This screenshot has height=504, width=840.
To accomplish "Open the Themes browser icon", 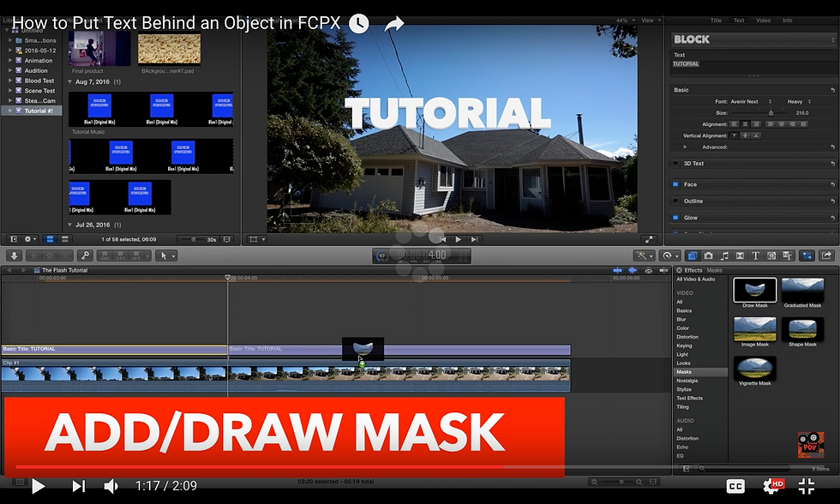I will 787,256.
